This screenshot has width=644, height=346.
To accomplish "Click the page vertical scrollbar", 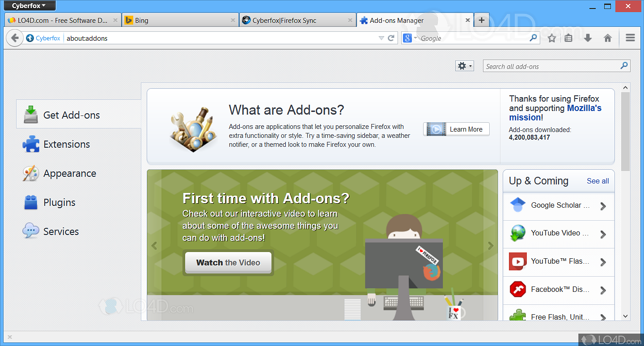I will click(x=625, y=201).
